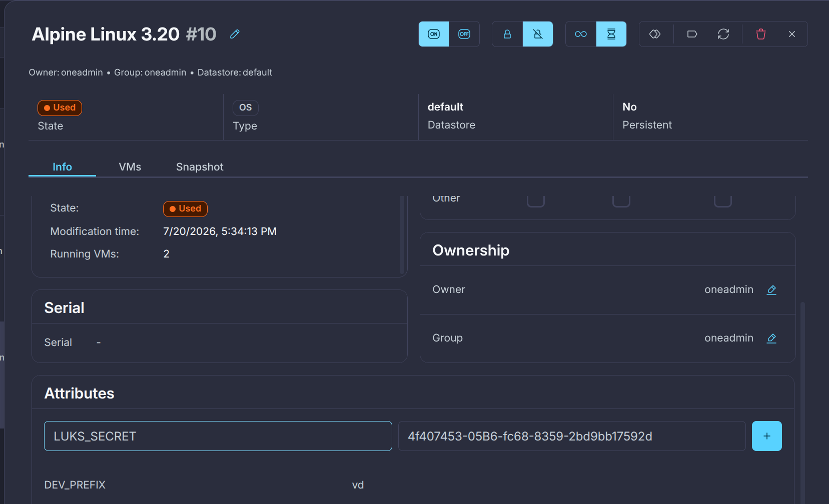This screenshot has height=504, width=829.
Task: Click the oneadmin value in Owner row
Action: (x=729, y=289)
